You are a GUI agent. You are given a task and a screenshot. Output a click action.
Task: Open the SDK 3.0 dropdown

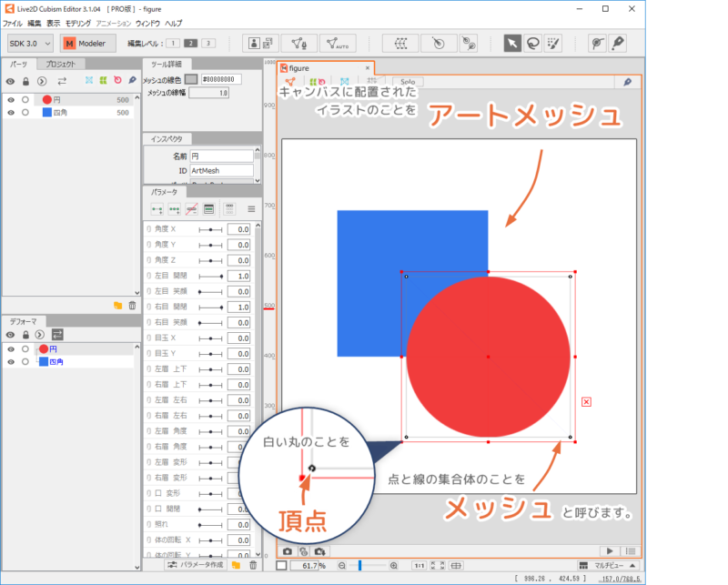click(x=30, y=43)
